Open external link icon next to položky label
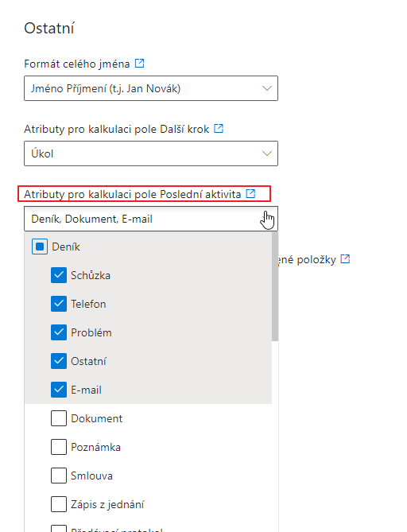The width and height of the screenshot is (407, 532). [x=345, y=259]
